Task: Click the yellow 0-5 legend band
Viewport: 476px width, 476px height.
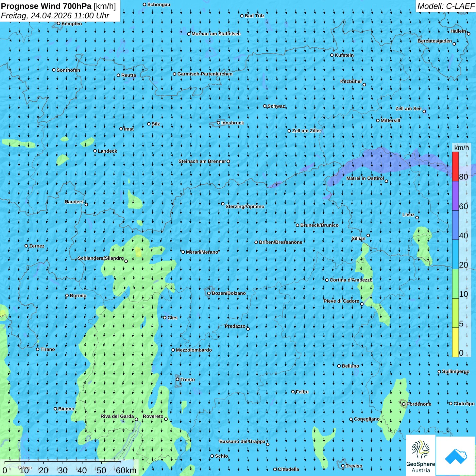Action: [x=455, y=342]
